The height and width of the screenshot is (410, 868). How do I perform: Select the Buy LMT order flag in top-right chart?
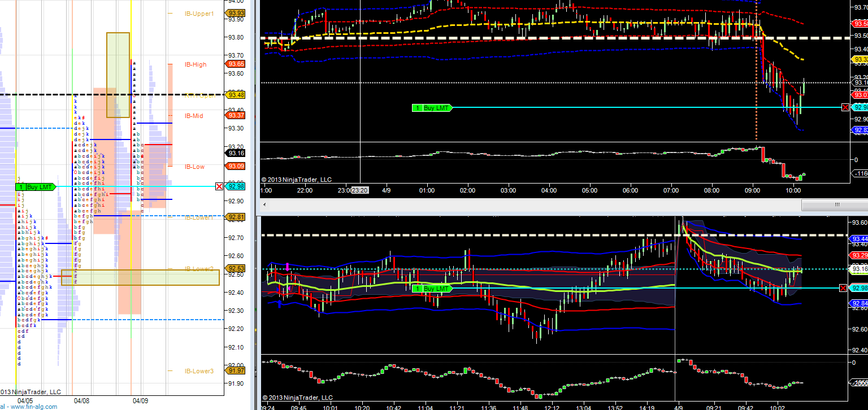[x=432, y=107]
